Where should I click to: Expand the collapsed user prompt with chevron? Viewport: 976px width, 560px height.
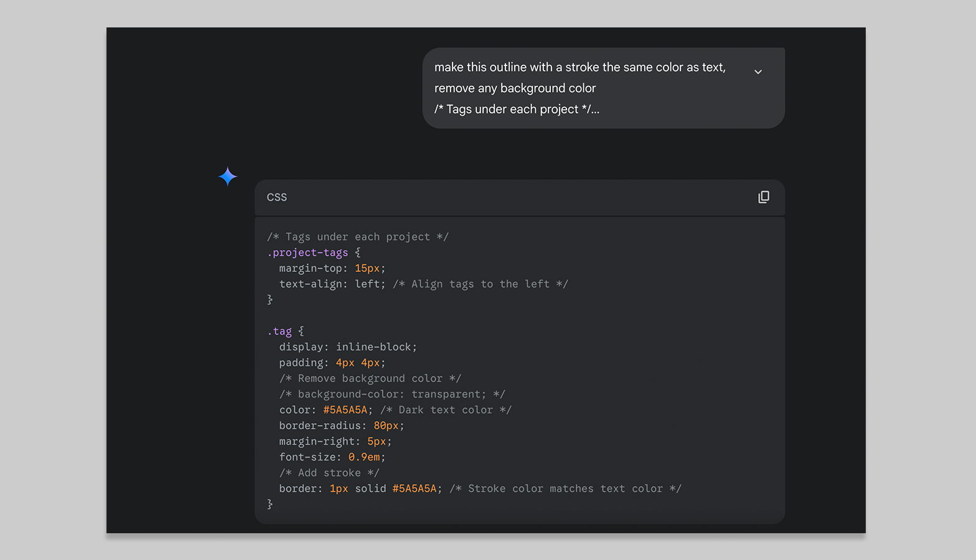click(x=758, y=72)
